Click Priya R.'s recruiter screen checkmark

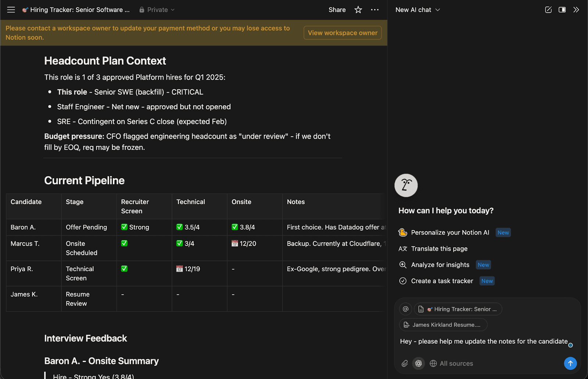pos(124,269)
